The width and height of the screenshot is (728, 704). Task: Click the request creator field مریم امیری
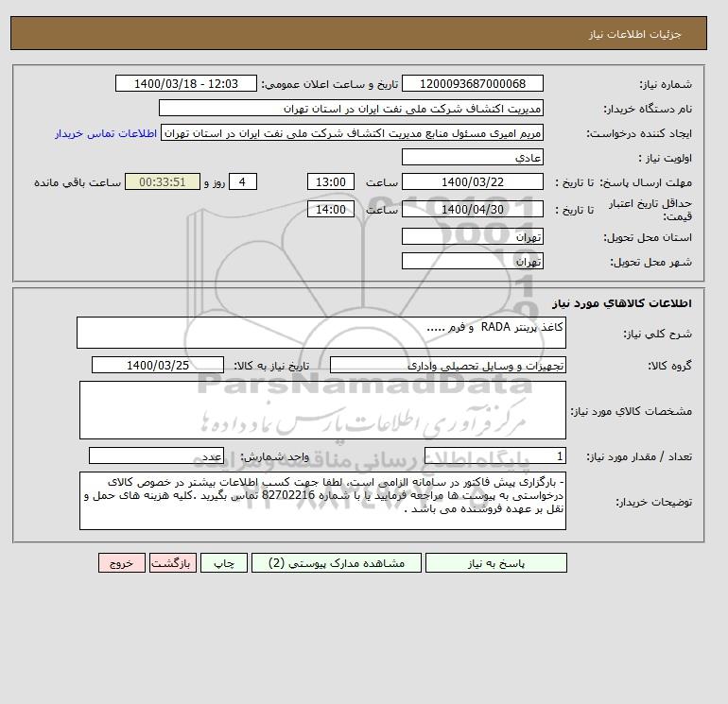[x=352, y=132]
